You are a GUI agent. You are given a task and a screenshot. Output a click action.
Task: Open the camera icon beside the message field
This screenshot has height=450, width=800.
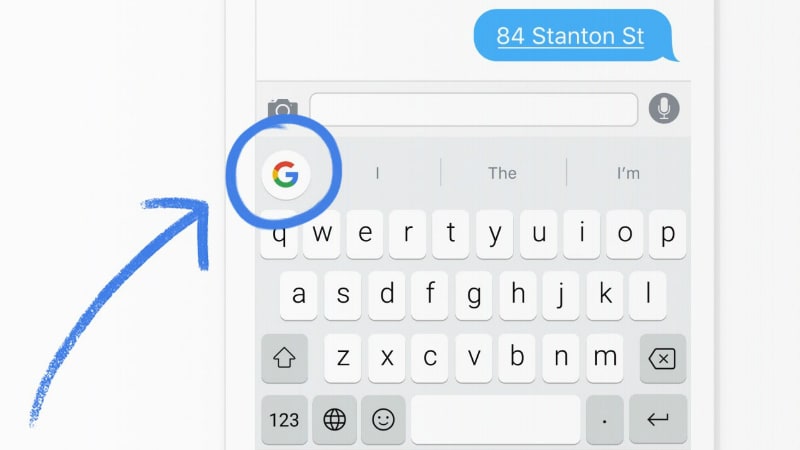click(x=283, y=109)
